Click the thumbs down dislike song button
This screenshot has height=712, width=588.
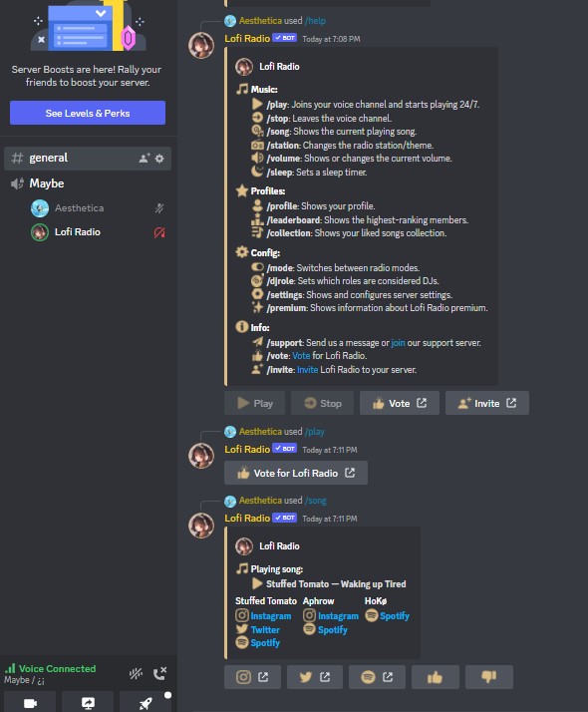pos(489,677)
